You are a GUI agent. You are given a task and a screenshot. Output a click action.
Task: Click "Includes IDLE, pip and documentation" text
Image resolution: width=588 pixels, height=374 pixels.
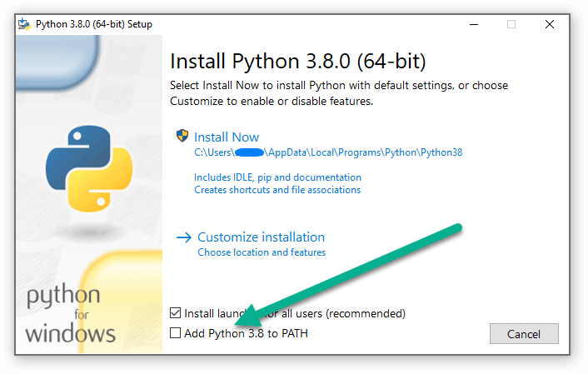[x=277, y=177]
